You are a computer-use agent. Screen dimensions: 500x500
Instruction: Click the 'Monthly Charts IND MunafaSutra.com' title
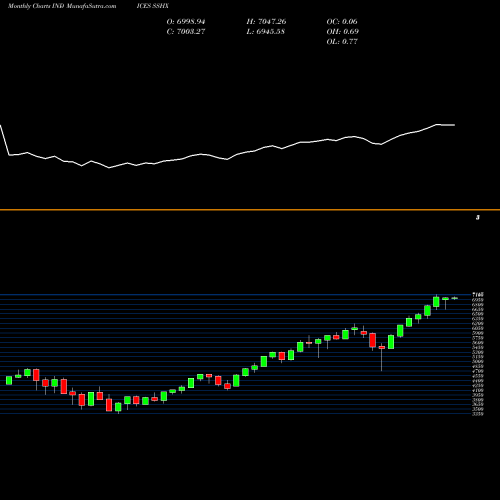click(62, 6)
